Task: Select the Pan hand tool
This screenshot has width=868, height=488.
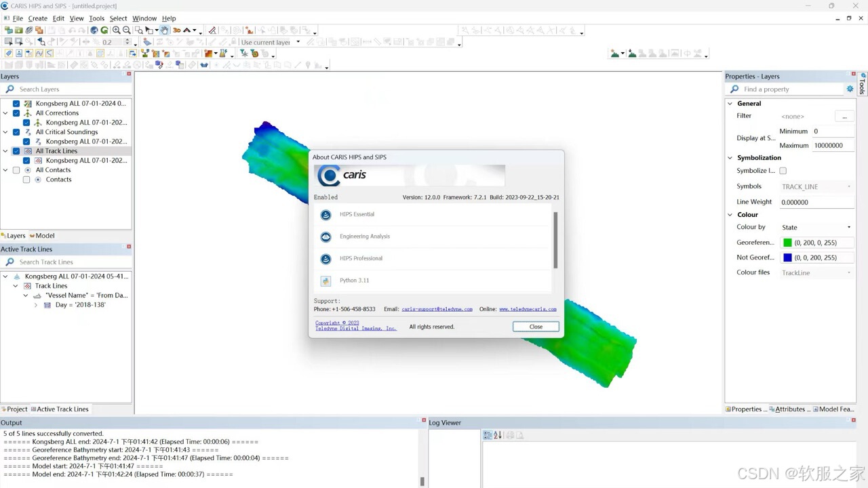Action: [164, 30]
